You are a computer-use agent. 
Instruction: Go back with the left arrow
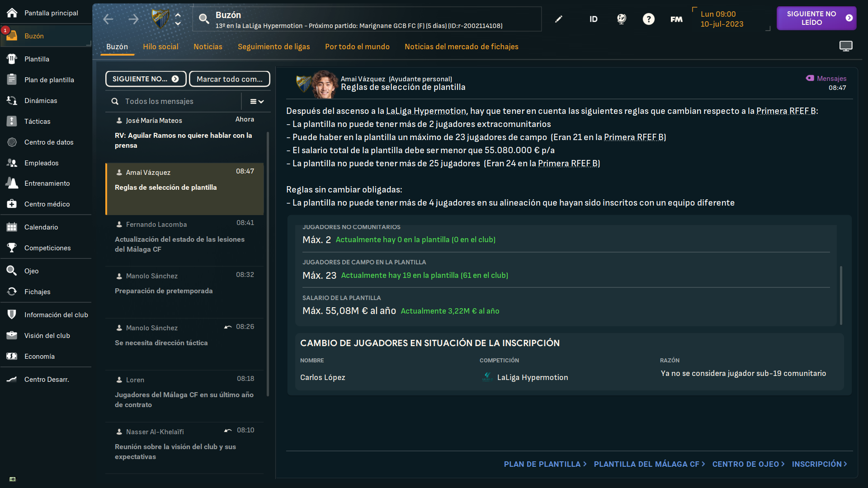point(108,19)
